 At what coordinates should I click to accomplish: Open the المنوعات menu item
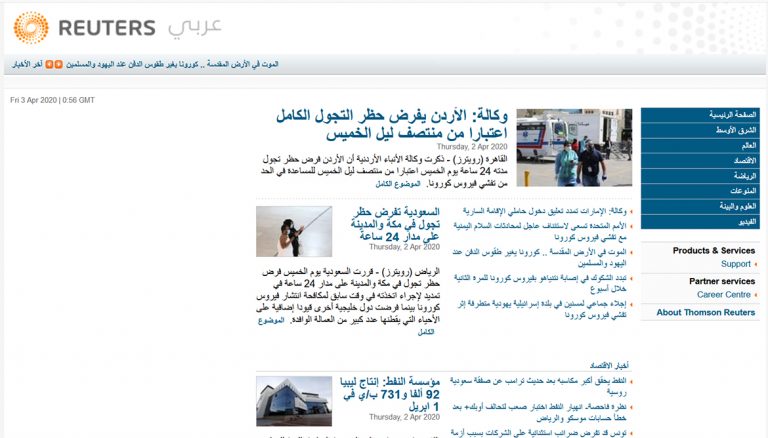pos(700,191)
